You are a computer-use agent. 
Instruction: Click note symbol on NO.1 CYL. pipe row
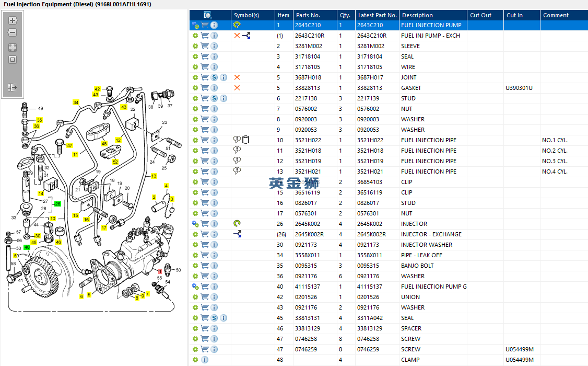(x=237, y=140)
